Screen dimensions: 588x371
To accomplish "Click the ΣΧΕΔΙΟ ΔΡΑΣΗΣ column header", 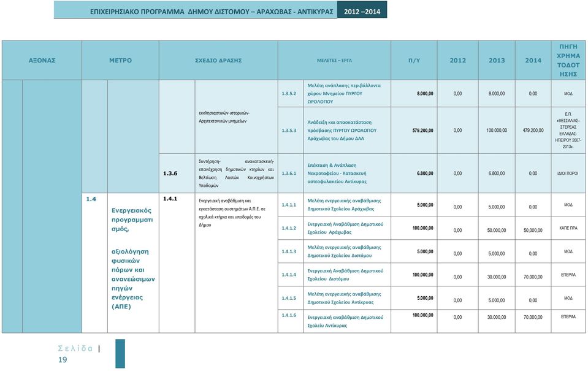I will [x=218, y=60].
